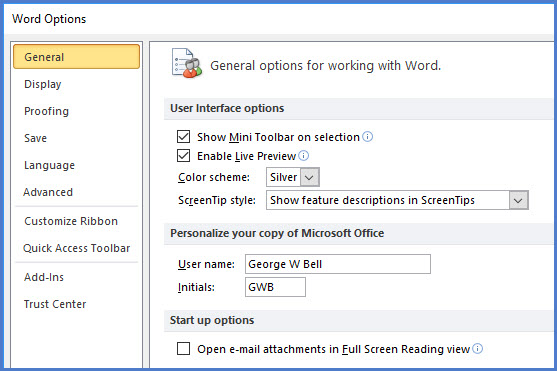Open Advanced options
The height and width of the screenshot is (371, 557).
pyautogui.click(x=48, y=192)
